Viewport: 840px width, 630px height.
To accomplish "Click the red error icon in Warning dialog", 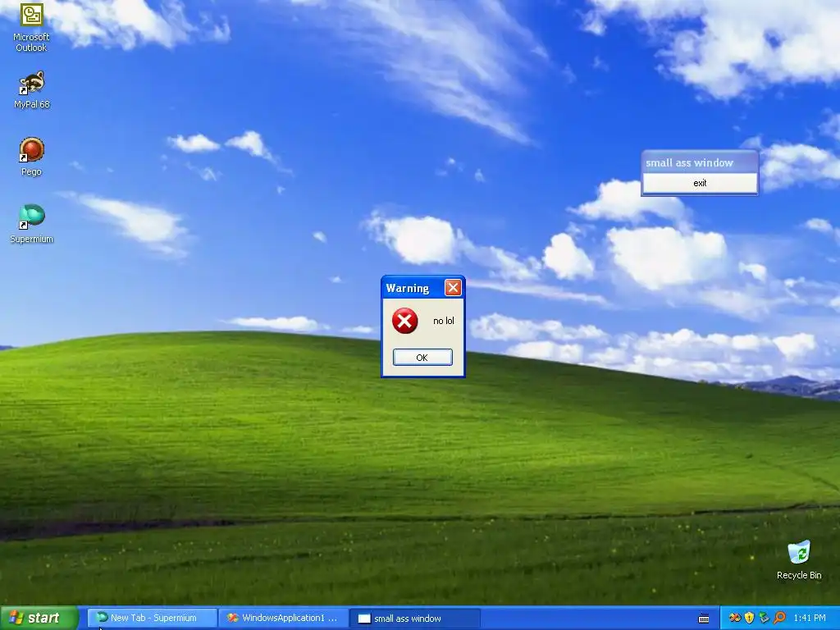I will pos(404,321).
